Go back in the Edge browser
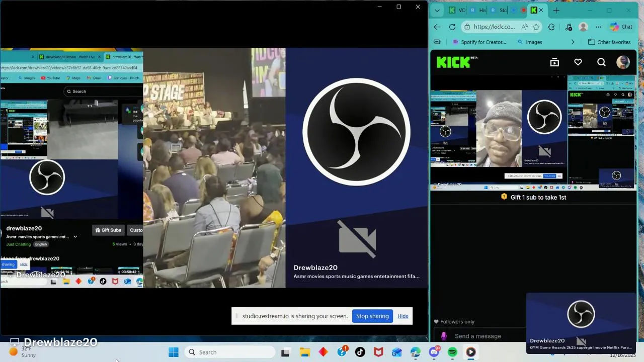 (x=437, y=27)
